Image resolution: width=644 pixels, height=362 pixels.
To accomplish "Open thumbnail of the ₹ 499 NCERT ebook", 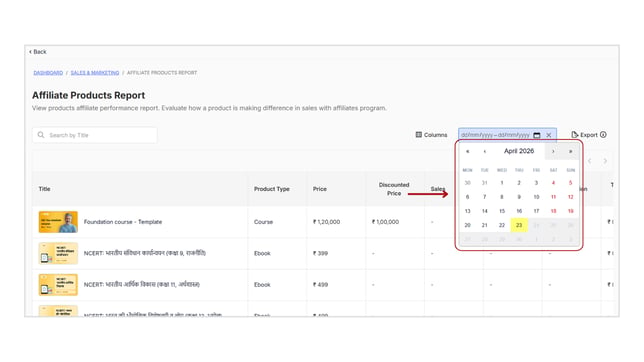I will pos(58,284).
